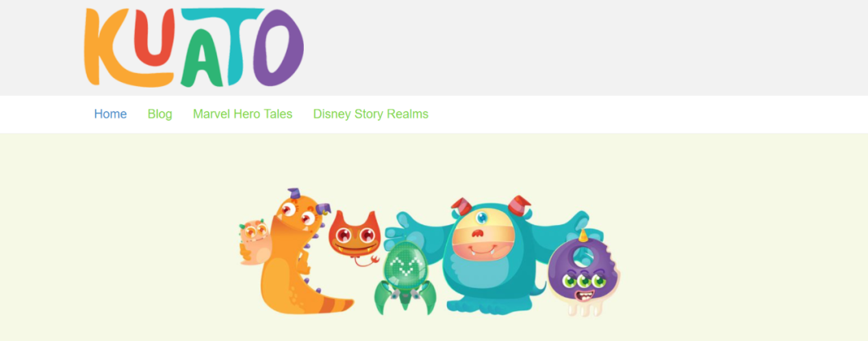
Task: Go to the Blog page
Action: [159, 114]
